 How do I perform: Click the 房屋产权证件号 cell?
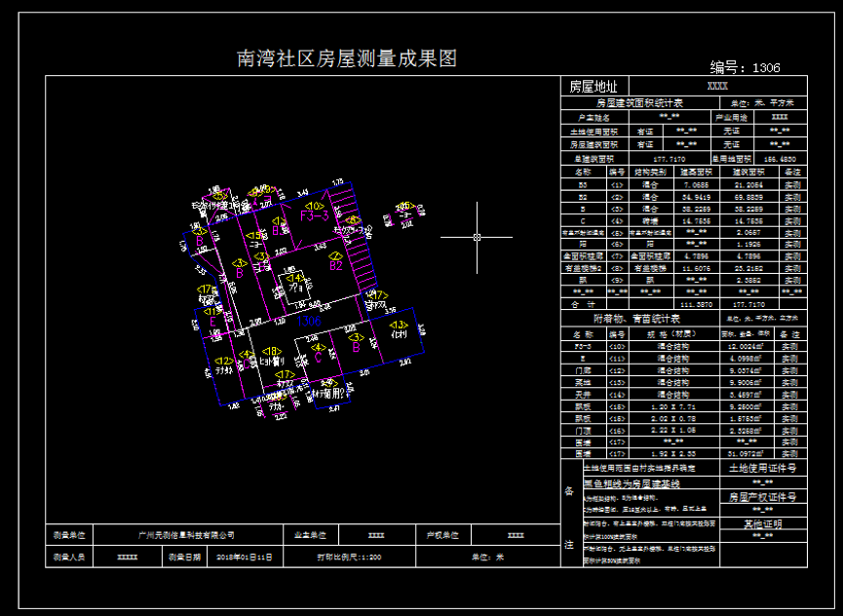click(763, 496)
